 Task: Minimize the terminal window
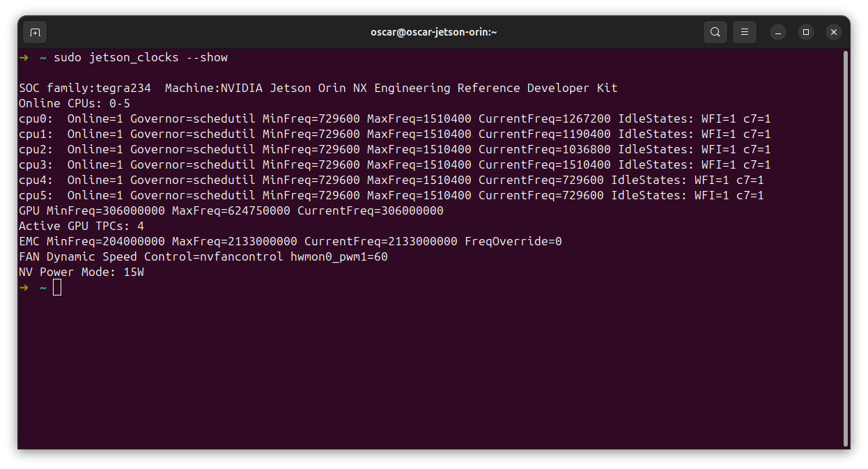(778, 32)
